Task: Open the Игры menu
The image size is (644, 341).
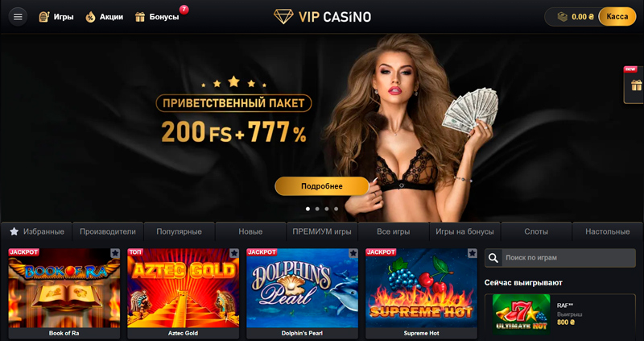Action: [56, 17]
